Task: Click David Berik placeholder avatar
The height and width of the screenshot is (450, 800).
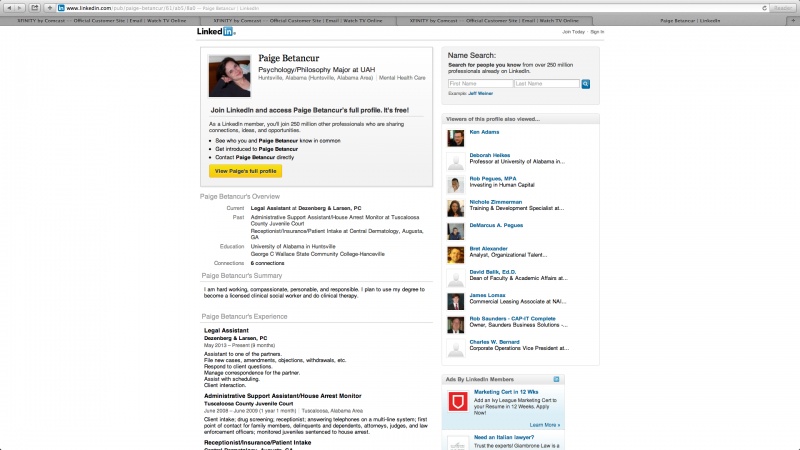Action: (x=456, y=278)
